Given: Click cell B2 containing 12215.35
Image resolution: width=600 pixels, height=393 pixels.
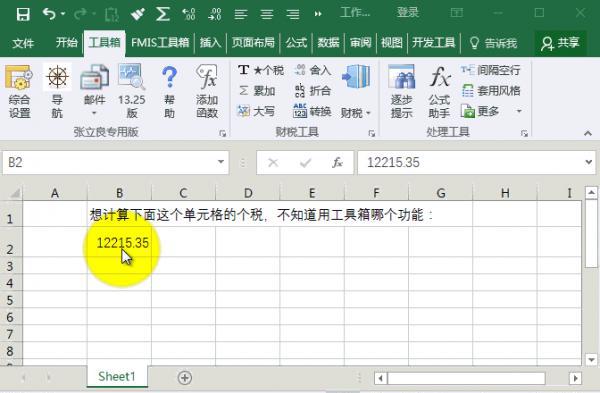Looking at the screenshot, I should pos(119,242).
